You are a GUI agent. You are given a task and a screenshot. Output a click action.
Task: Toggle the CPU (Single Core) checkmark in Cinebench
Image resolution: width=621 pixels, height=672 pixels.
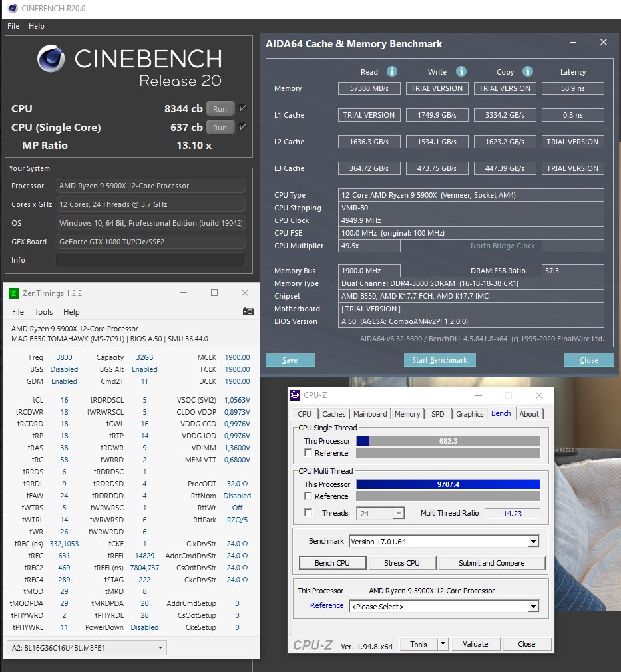pos(242,127)
